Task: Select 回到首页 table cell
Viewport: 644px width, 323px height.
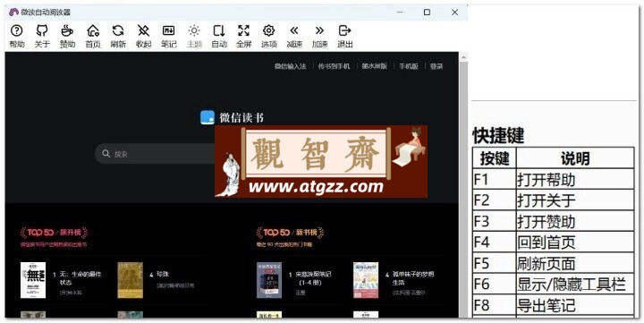Action: coord(575,242)
